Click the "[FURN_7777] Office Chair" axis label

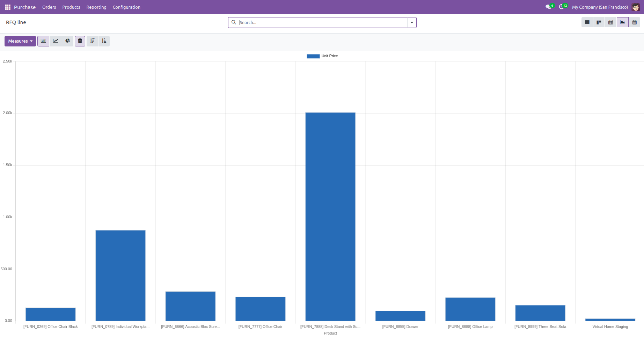261,327
